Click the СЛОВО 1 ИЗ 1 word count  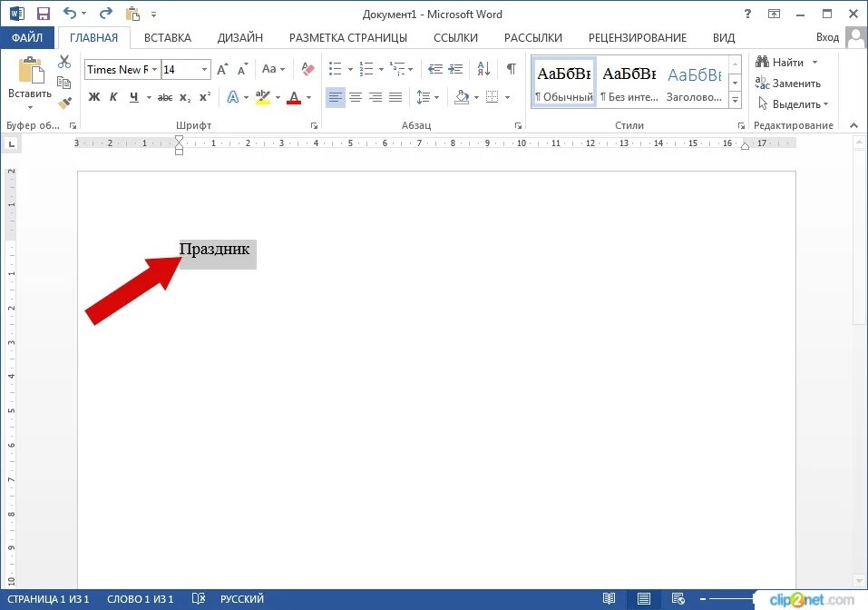(140, 599)
